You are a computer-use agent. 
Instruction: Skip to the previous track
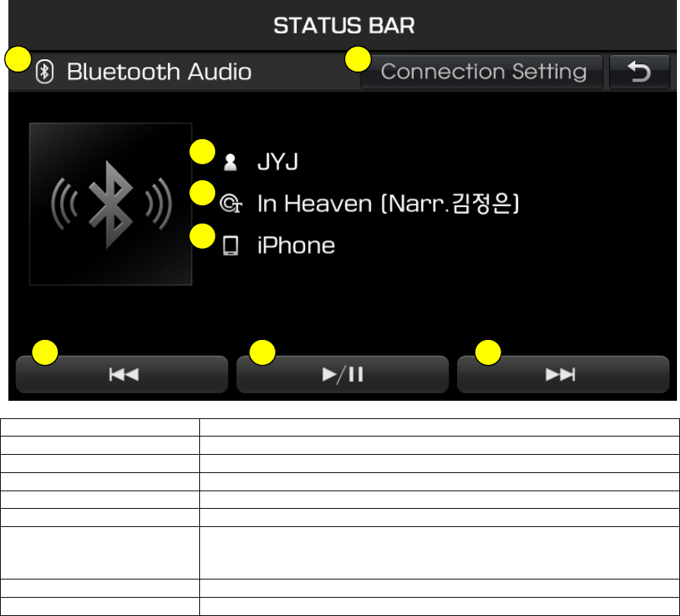click(x=122, y=374)
